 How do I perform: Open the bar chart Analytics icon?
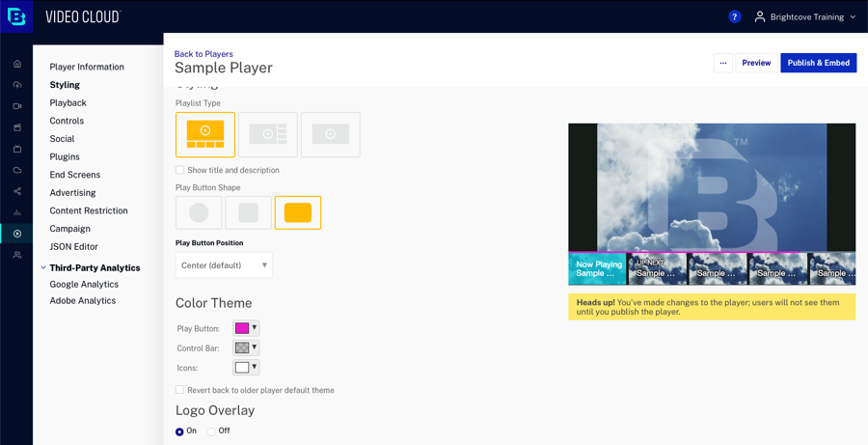[x=17, y=212]
